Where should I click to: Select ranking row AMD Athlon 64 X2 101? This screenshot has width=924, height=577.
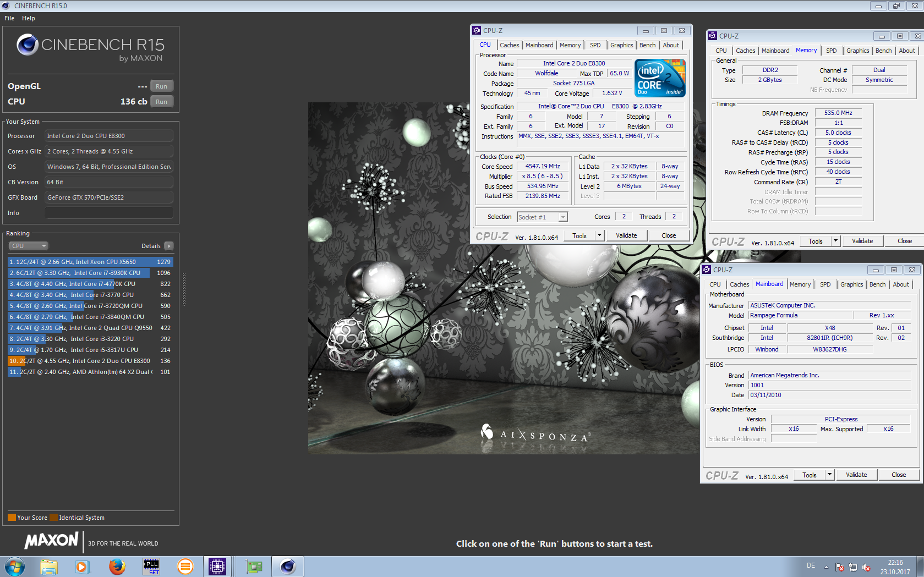pyautogui.click(x=90, y=372)
